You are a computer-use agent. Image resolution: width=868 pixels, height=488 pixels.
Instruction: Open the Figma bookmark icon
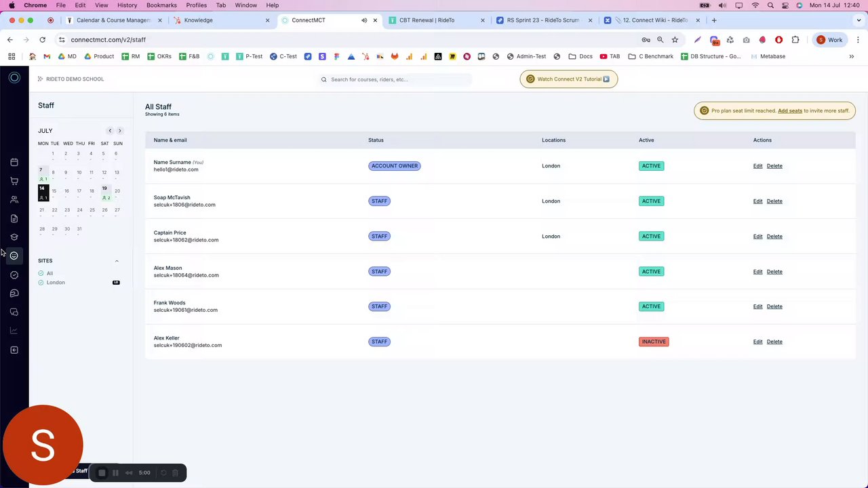pos(336,56)
